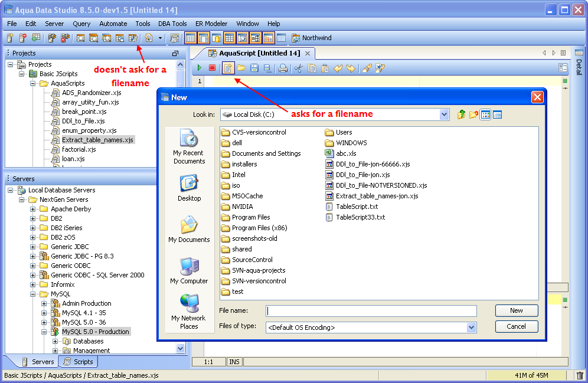Click the Save As icon in editor toolbar
Screen dimensions: 588x383
[x=267, y=68]
